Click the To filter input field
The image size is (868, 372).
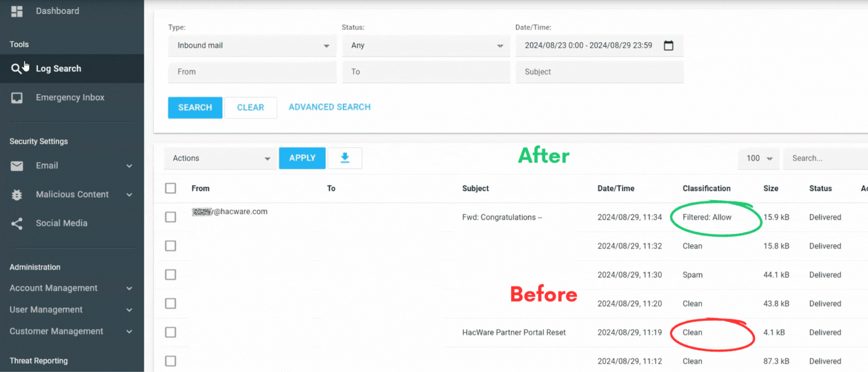426,72
